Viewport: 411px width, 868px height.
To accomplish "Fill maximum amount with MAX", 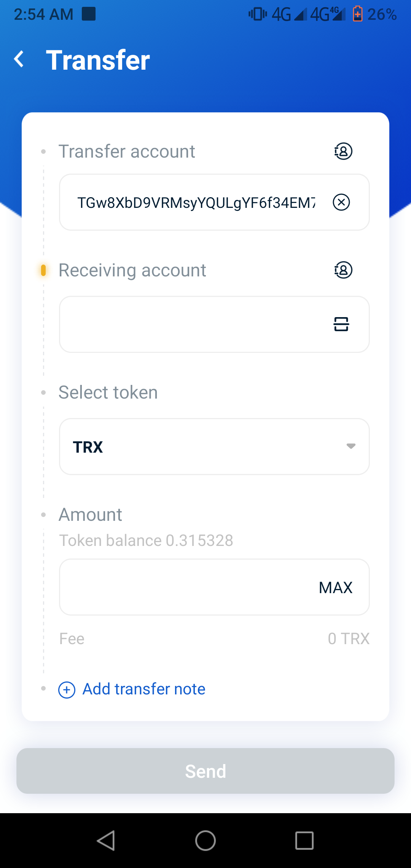I will (336, 587).
